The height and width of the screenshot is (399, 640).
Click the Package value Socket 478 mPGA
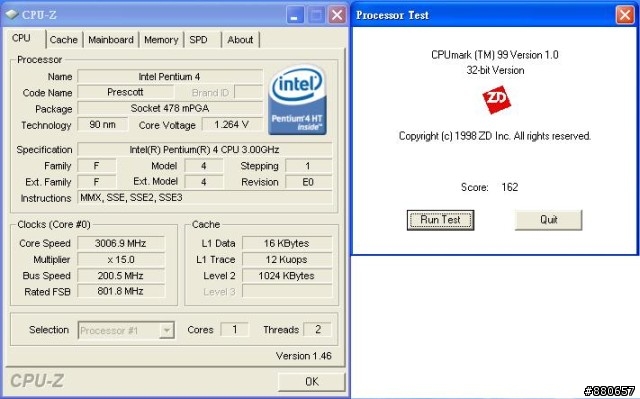pyautogui.click(x=170, y=109)
